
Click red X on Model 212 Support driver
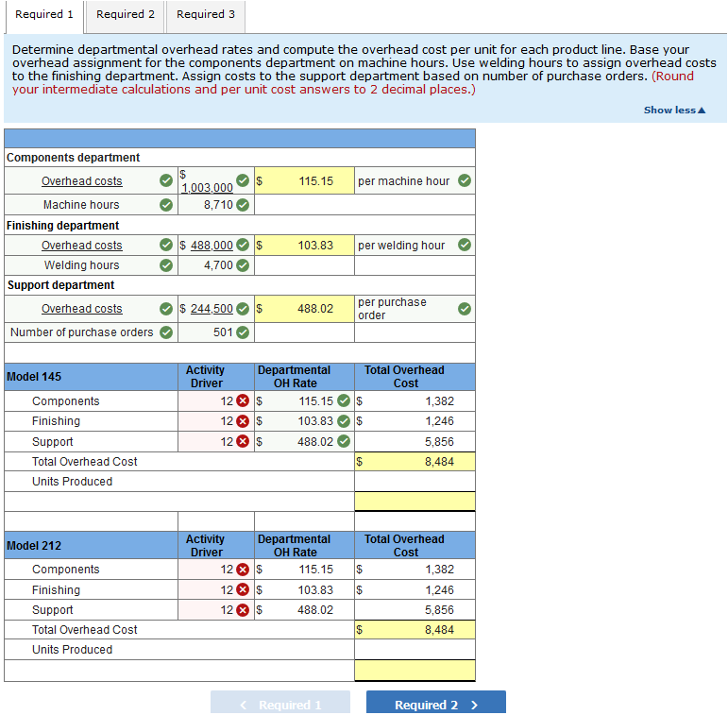tap(243, 610)
